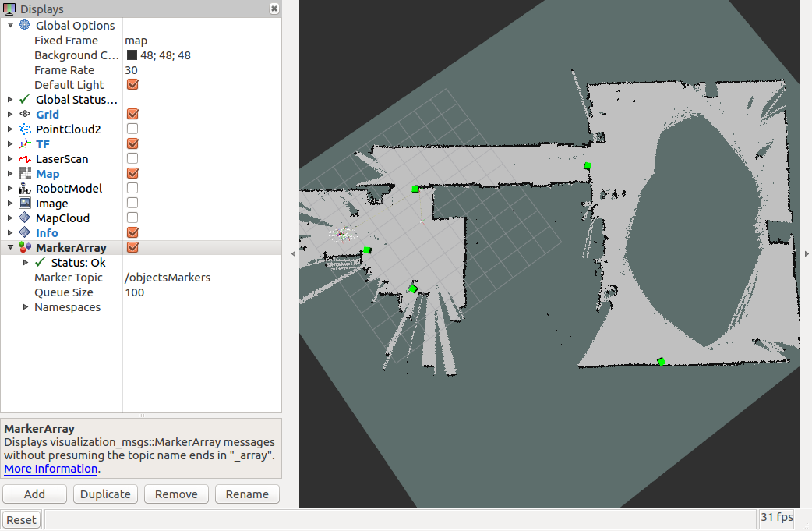Close the Displays panel
The image size is (812, 531).
click(274, 9)
